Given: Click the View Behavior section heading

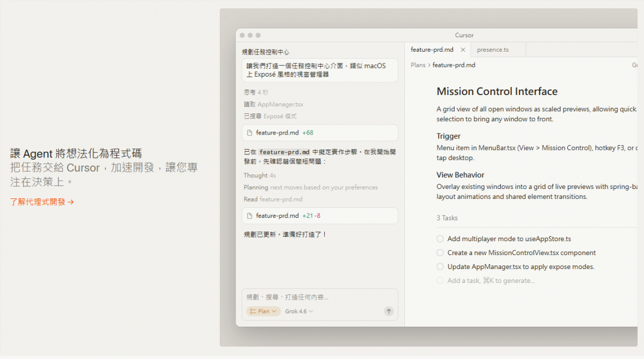Looking at the screenshot, I should [460, 174].
